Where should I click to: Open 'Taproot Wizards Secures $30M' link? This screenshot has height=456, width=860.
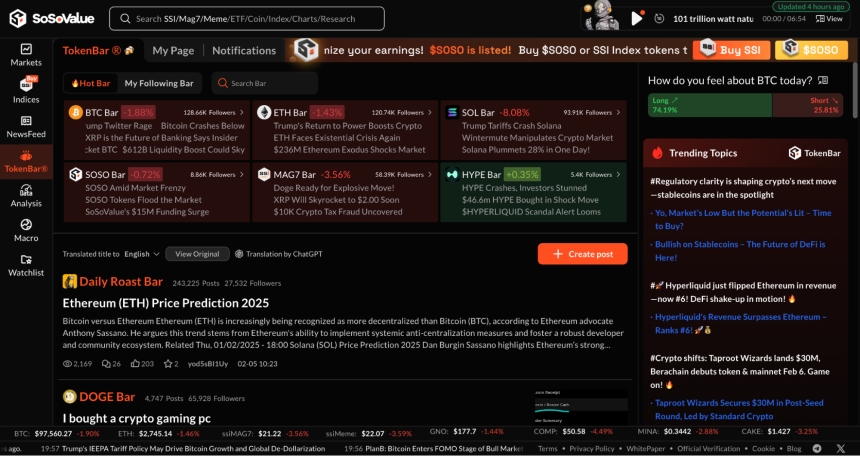[738, 409]
